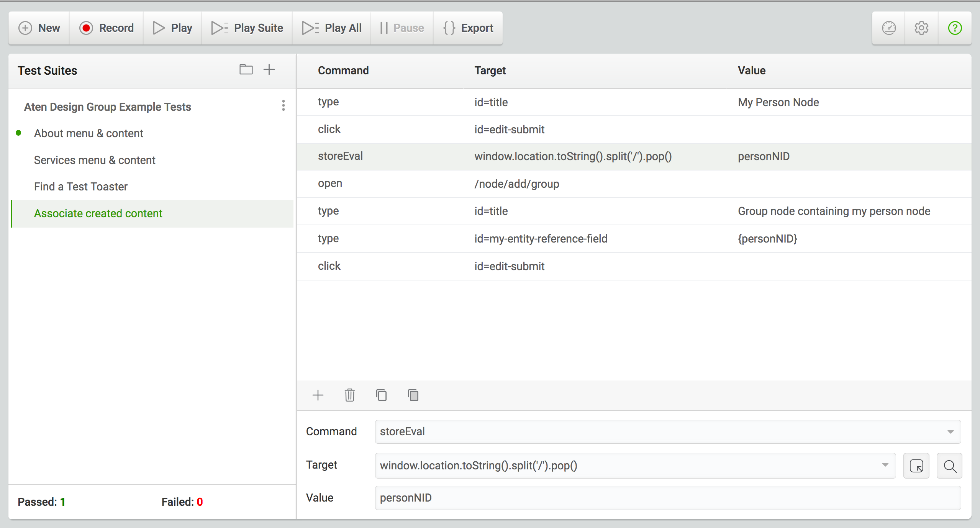
Task: Select the first click id=edit-submit row
Action: pos(634,130)
